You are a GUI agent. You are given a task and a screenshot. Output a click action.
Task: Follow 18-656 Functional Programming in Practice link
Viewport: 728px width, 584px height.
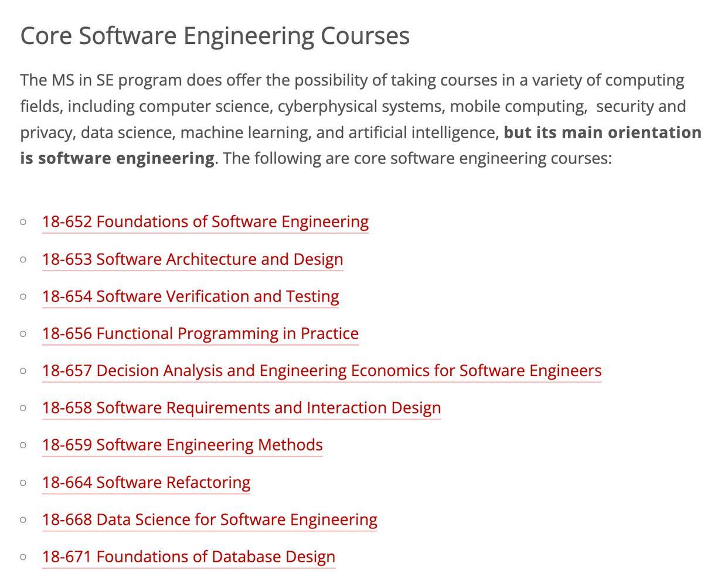[200, 334]
